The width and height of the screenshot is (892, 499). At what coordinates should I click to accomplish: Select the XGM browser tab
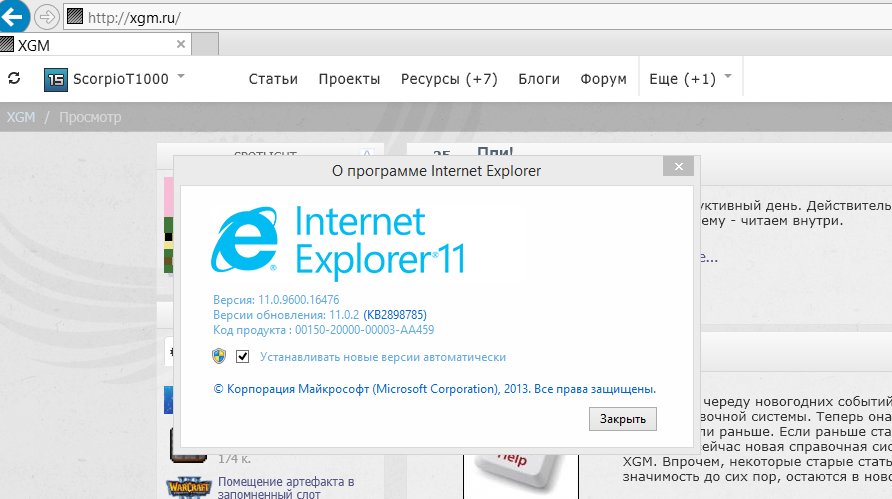click(x=96, y=44)
